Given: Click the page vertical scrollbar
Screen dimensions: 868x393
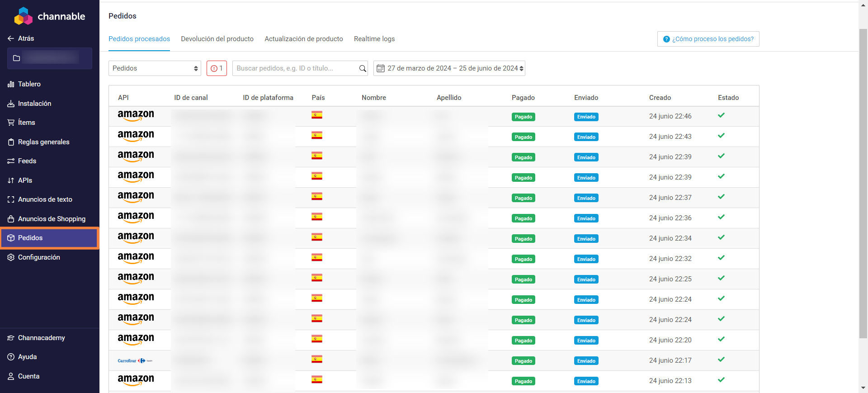Looking at the screenshot, I should [x=863, y=184].
